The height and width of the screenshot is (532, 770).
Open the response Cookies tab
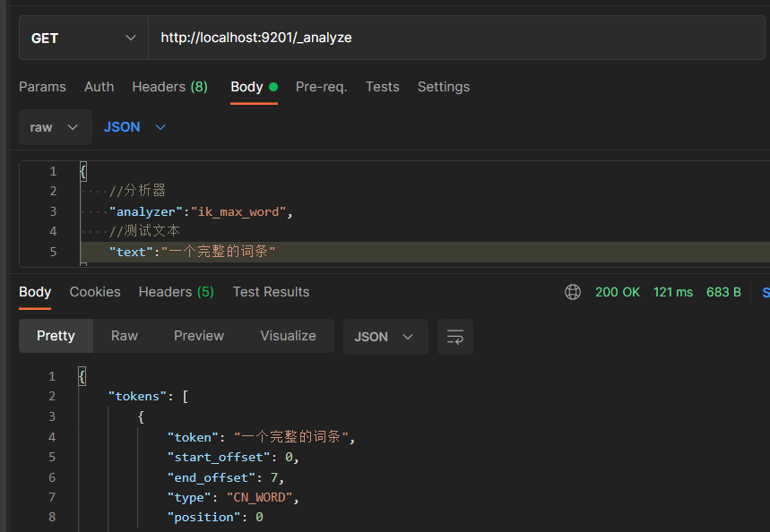[x=95, y=292]
